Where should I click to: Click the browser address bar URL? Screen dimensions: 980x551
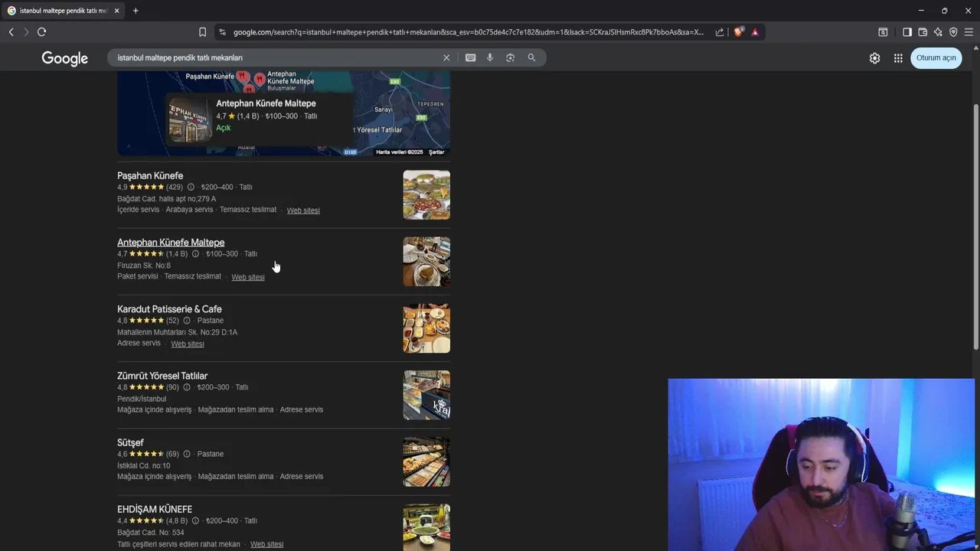tap(468, 32)
